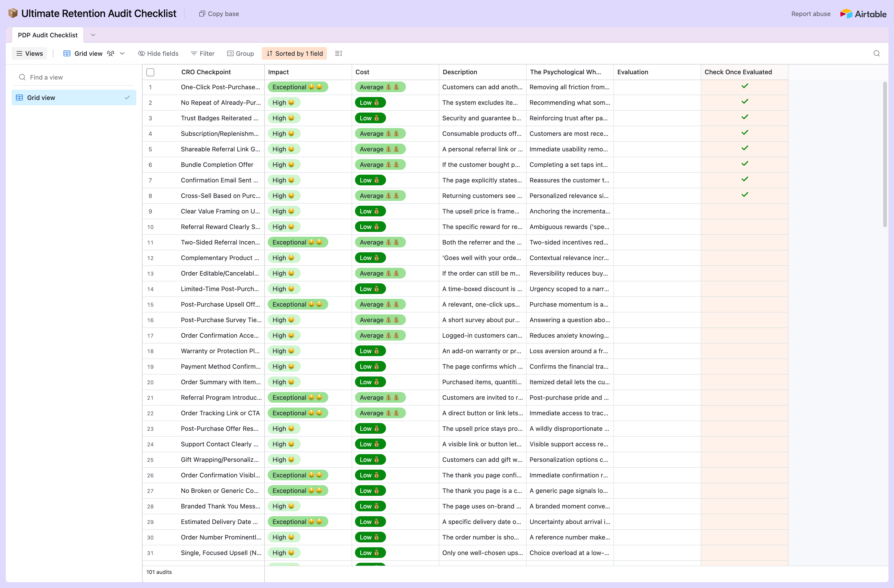894x588 pixels.
Task: Expand the Grid view dropdown chevron
Action: pos(122,53)
